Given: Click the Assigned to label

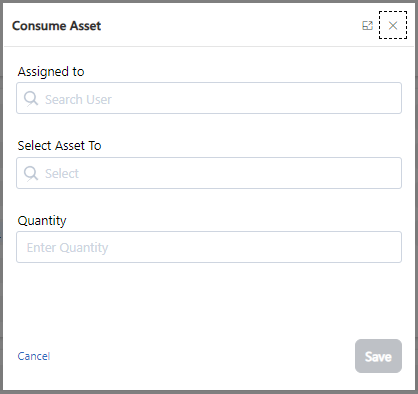Looking at the screenshot, I should (x=51, y=72).
